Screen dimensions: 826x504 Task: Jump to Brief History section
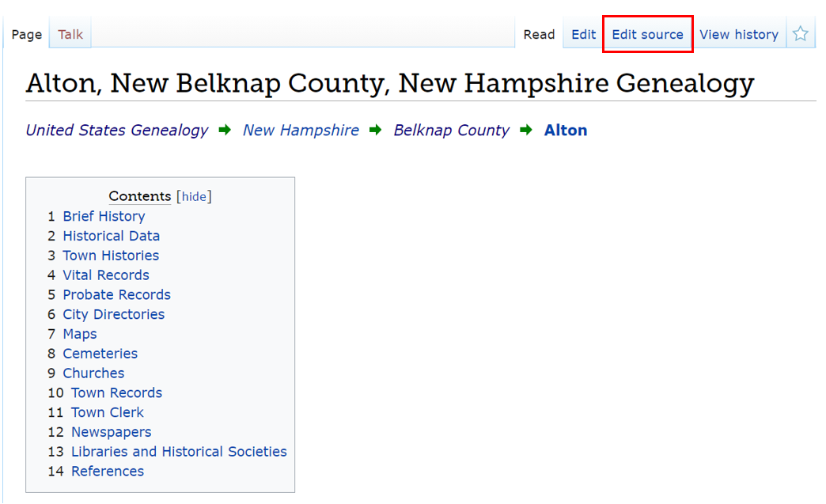tap(104, 217)
